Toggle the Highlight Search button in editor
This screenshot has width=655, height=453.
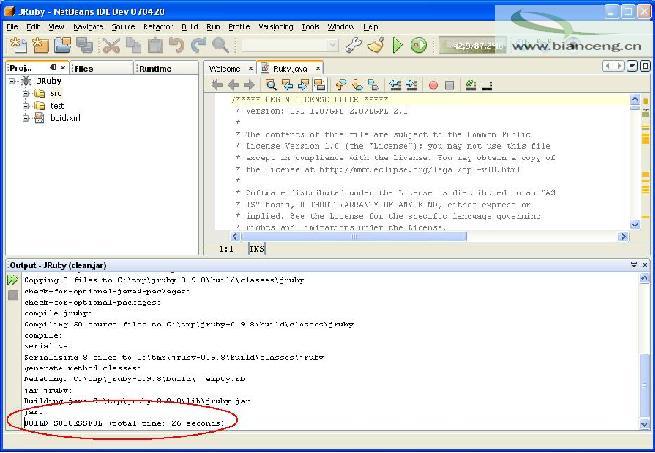pyautogui.click(x=320, y=85)
